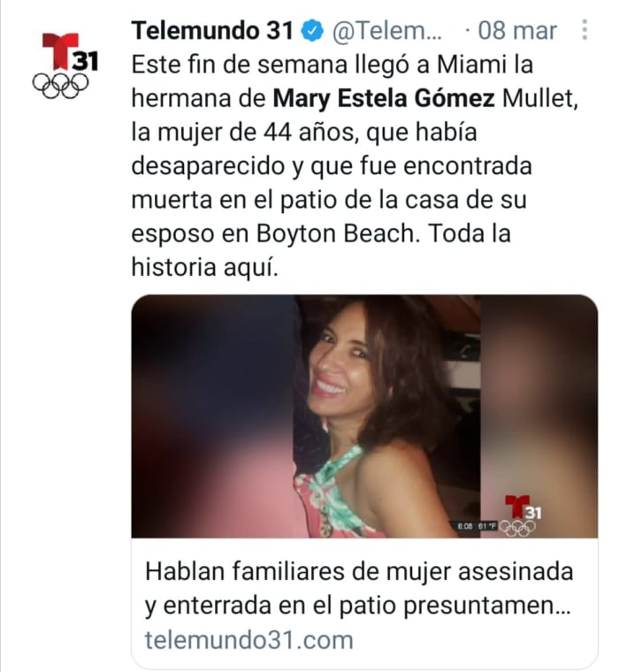619x672 pixels.
Task: Click the Olympic rings on photo watermark
Action: click(517, 528)
